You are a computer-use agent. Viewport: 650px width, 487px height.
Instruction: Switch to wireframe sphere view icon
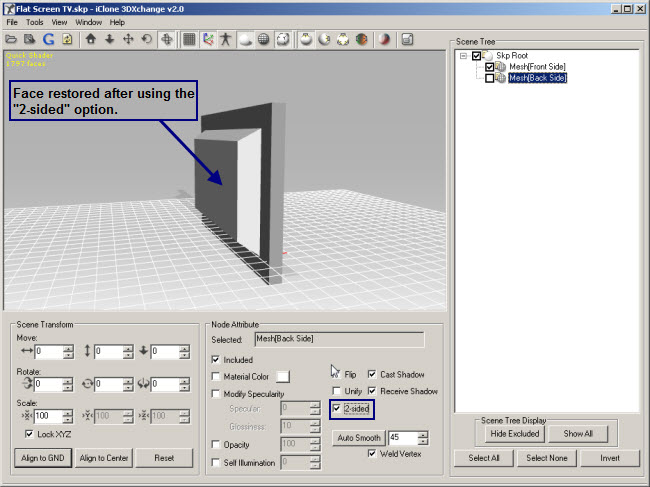click(264, 39)
